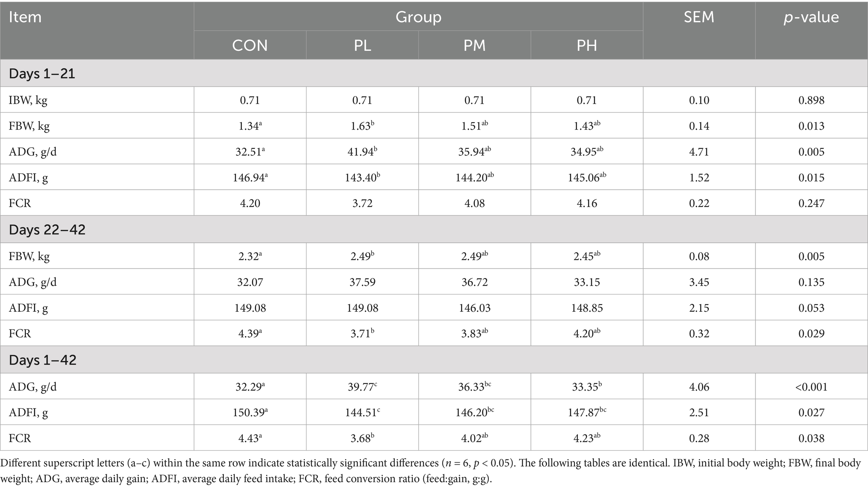Click the 3.71 FCR value under PL
This screenshot has height=488, width=868.
tap(362, 333)
